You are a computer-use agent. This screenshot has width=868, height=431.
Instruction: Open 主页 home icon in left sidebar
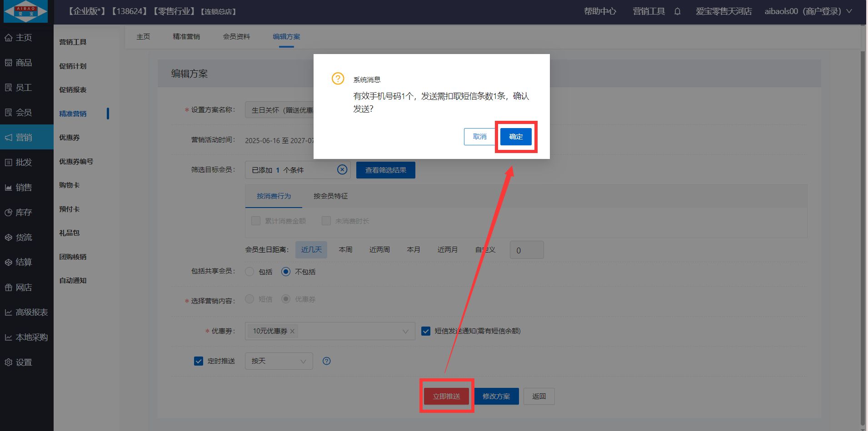click(9, 38)
